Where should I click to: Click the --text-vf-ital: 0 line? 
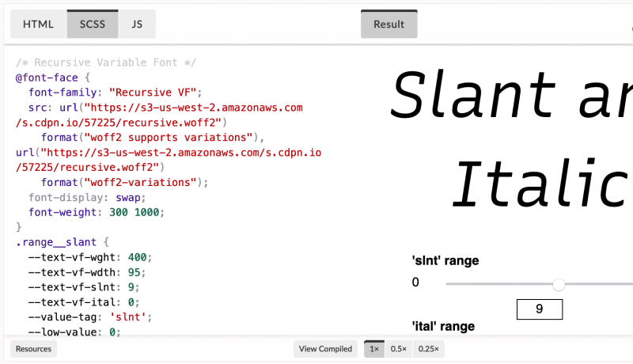pyautogui.click(x=84, y=302)
